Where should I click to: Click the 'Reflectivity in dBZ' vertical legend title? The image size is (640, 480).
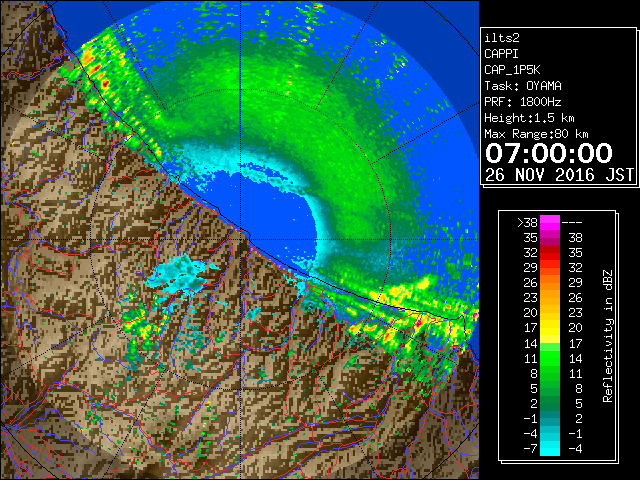608,336
